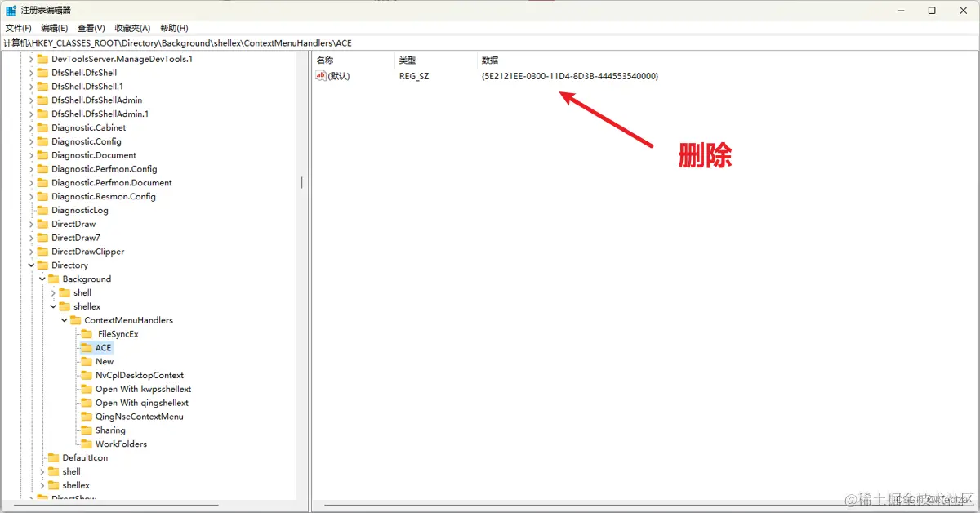This screenshot has width=980, height=513.
Task: Expand shellex key below DefaultIcon
Action: pos(42,485)
